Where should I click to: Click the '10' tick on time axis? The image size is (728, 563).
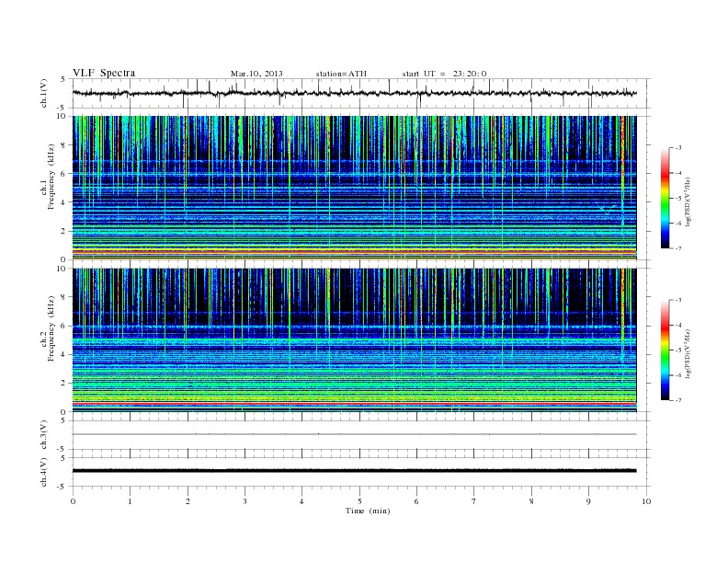pyautogui.click(x=646, y=501)
